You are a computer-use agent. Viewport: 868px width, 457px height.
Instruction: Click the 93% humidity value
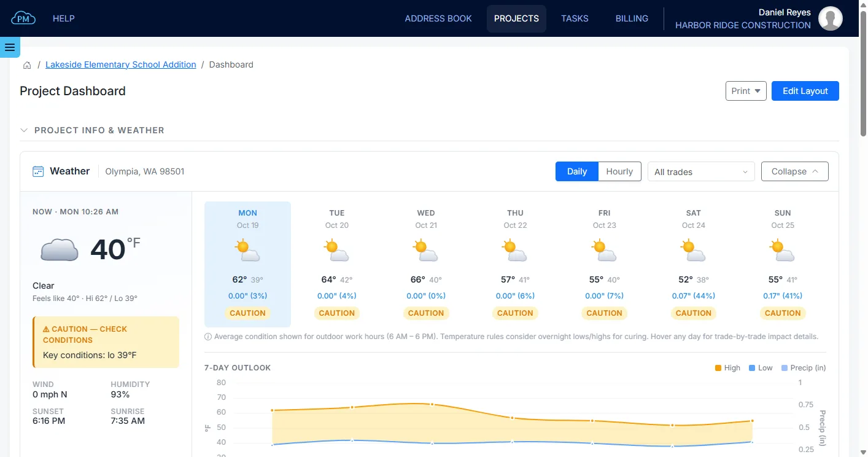[x=120, y=394]
